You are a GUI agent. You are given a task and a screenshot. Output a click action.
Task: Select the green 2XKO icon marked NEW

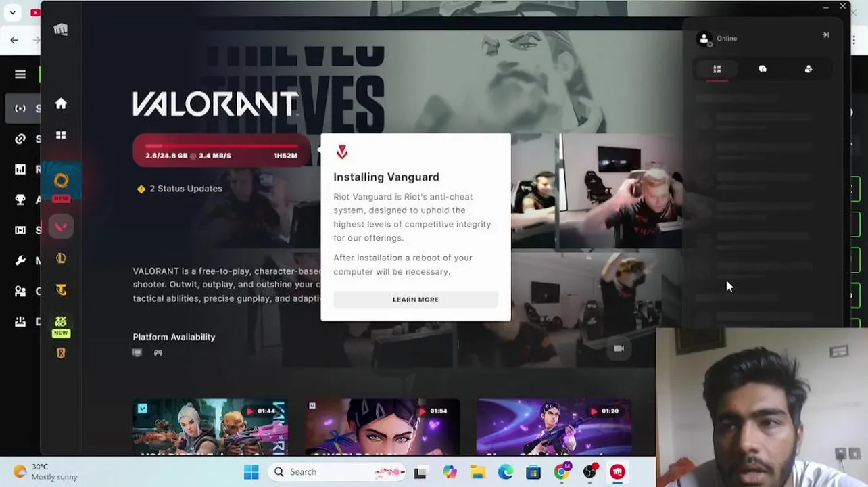[61, 322]
